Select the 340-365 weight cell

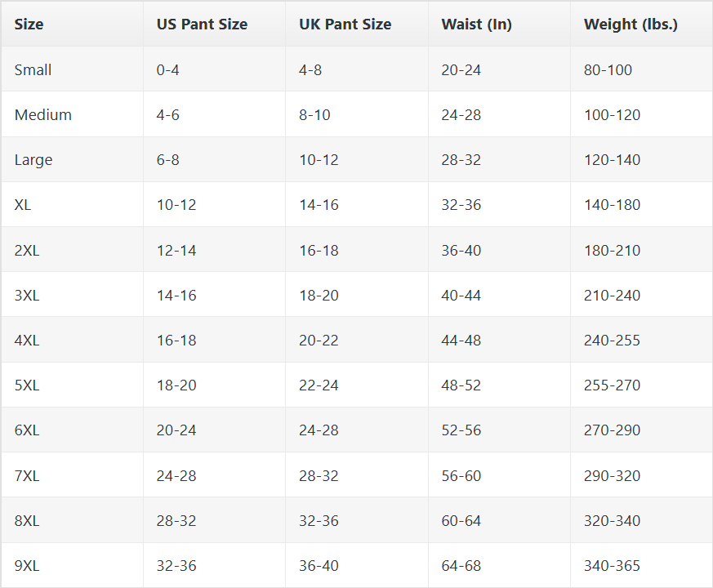click(612, 566)
